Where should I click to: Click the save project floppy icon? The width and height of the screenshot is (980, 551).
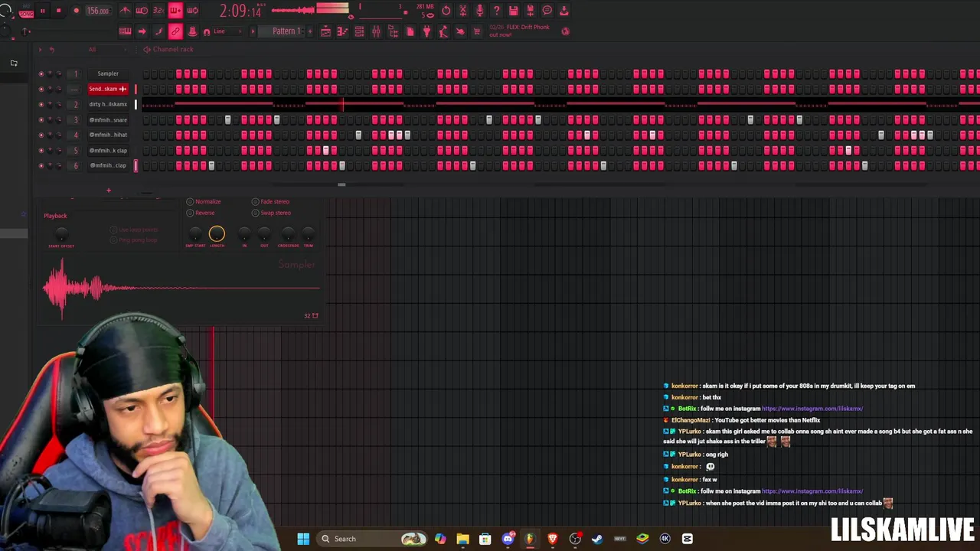(514, 11)
